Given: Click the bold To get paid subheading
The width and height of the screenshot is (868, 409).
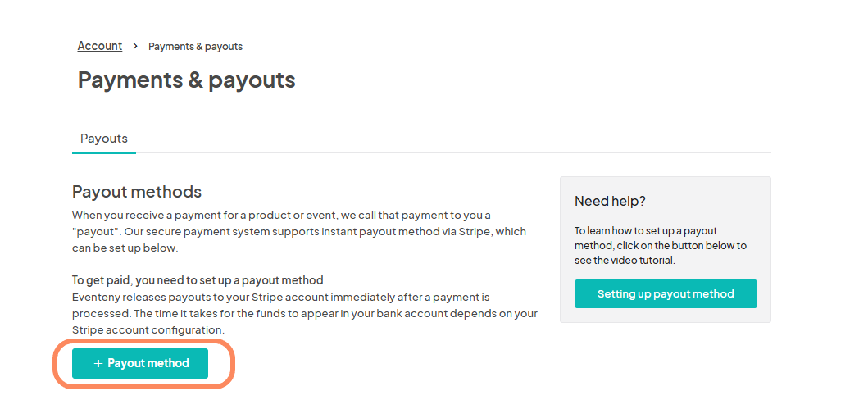Looking at the screenshot, I should click(x=198, y=279).
